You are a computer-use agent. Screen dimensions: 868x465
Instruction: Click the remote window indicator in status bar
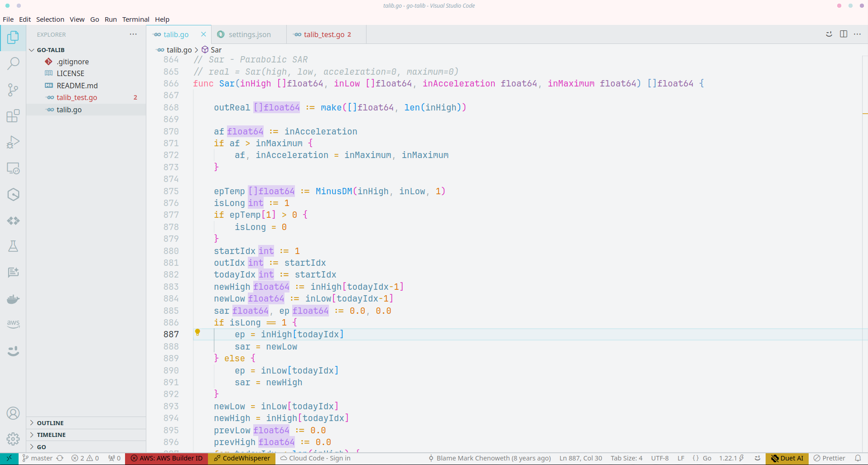click(x=9, y=458)
